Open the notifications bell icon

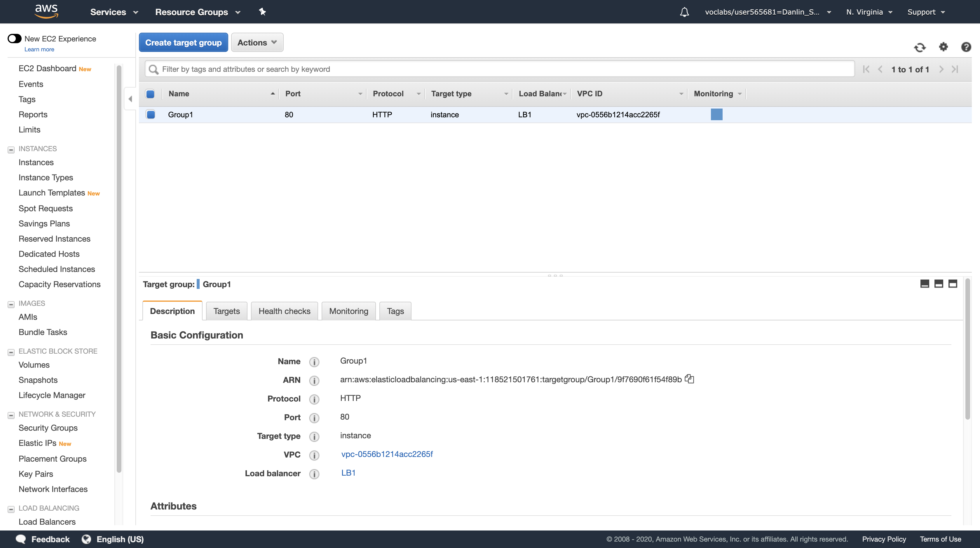684,12
